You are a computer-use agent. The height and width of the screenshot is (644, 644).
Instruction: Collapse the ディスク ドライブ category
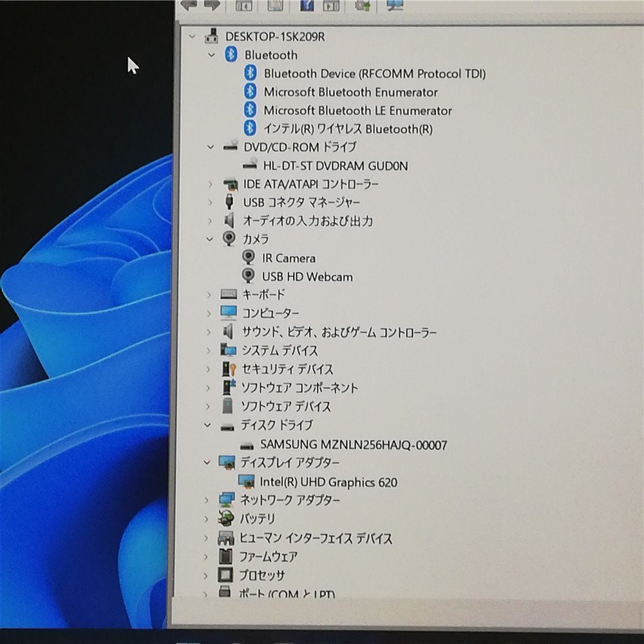click(x=207, y=425)
